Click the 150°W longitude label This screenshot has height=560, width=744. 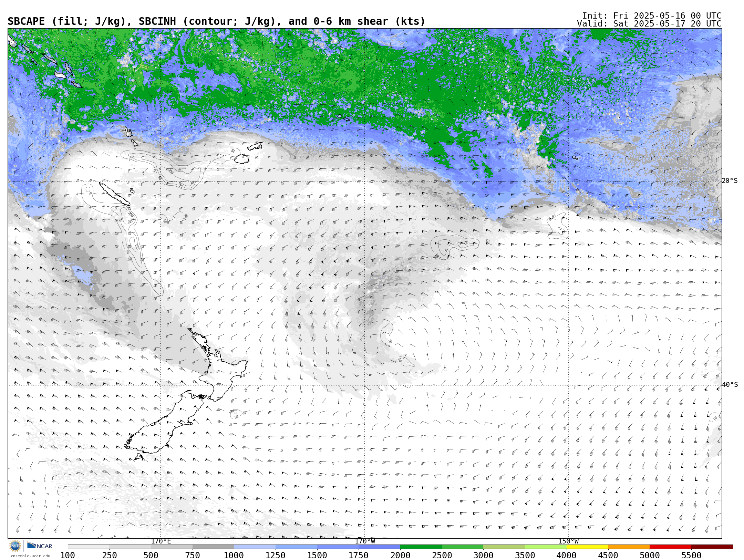click(568, 541)
